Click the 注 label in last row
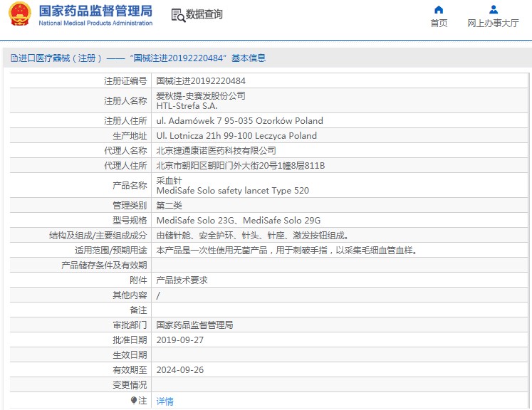Image resolution: width=532 pixels, height=410 pixels. pos(142,401)
